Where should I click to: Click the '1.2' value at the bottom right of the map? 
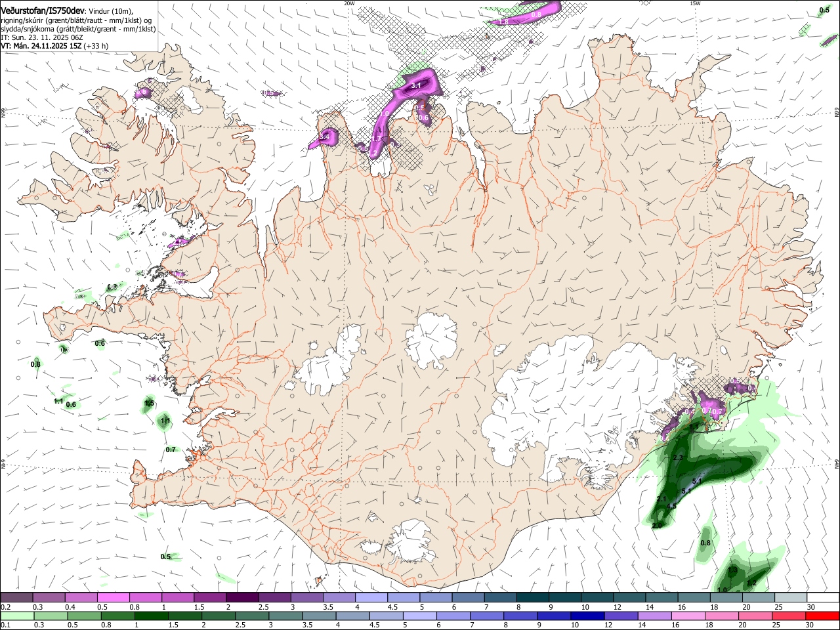click(x=752, y=583)
